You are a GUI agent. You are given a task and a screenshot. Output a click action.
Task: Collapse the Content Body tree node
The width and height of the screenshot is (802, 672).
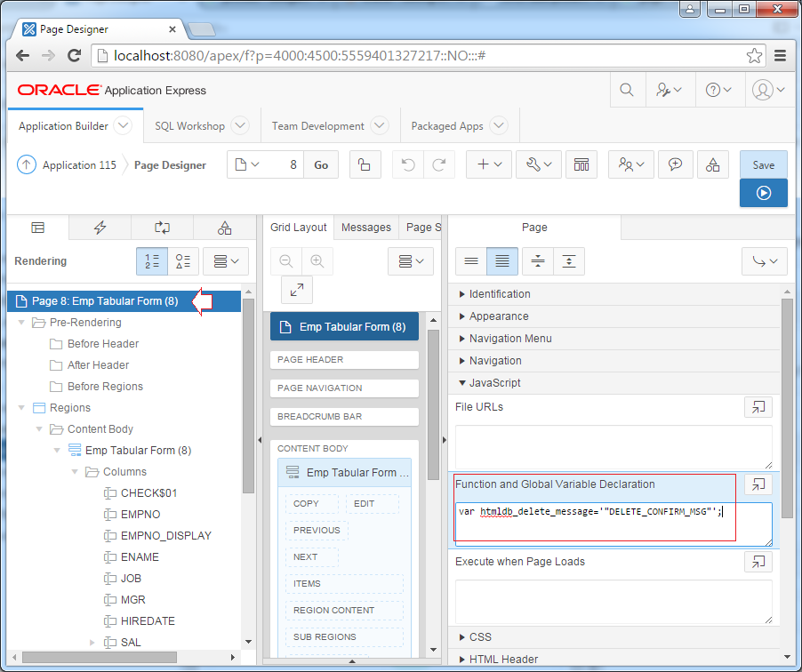tap(39, 429)
